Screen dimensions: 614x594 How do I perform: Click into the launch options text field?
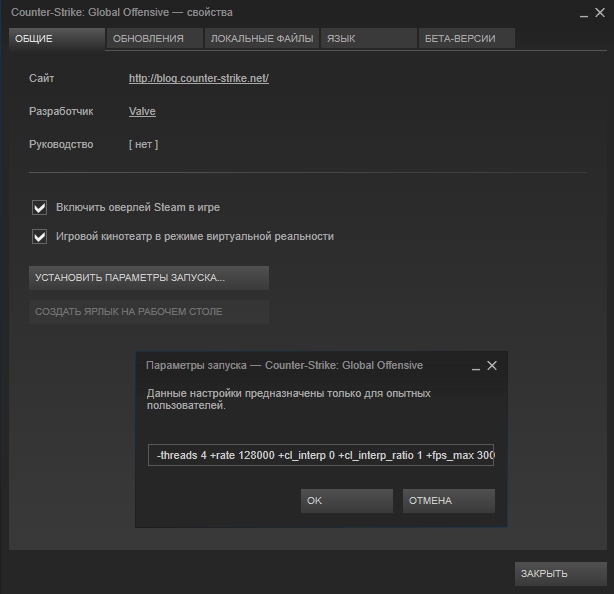point(321,455)
